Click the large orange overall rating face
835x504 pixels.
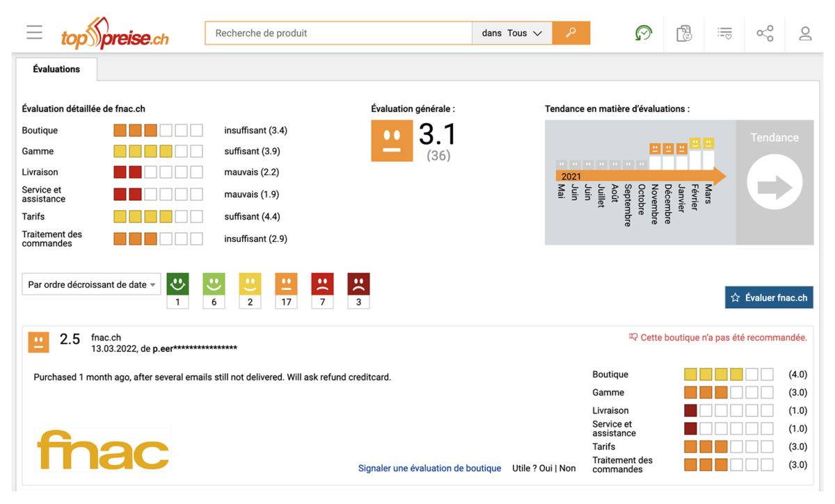[x=392, y=141]
